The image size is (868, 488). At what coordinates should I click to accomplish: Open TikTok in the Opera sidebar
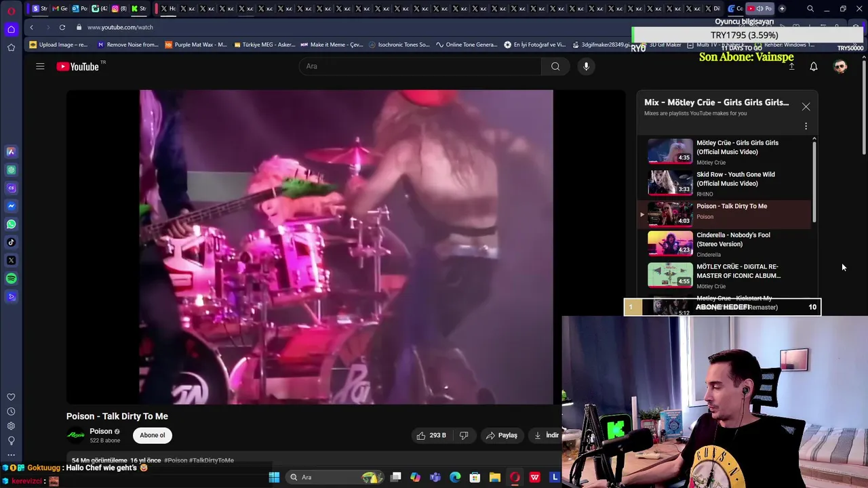[11, 242]
